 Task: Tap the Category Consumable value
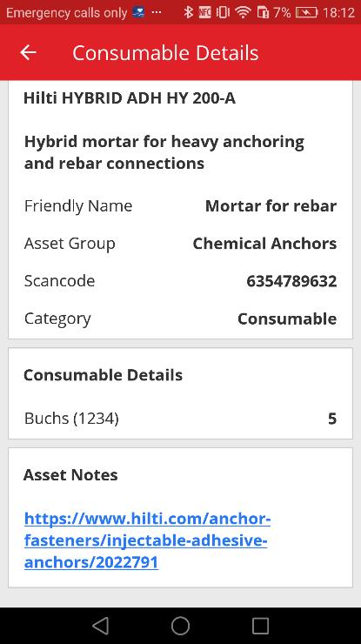[x=287, y=319]
